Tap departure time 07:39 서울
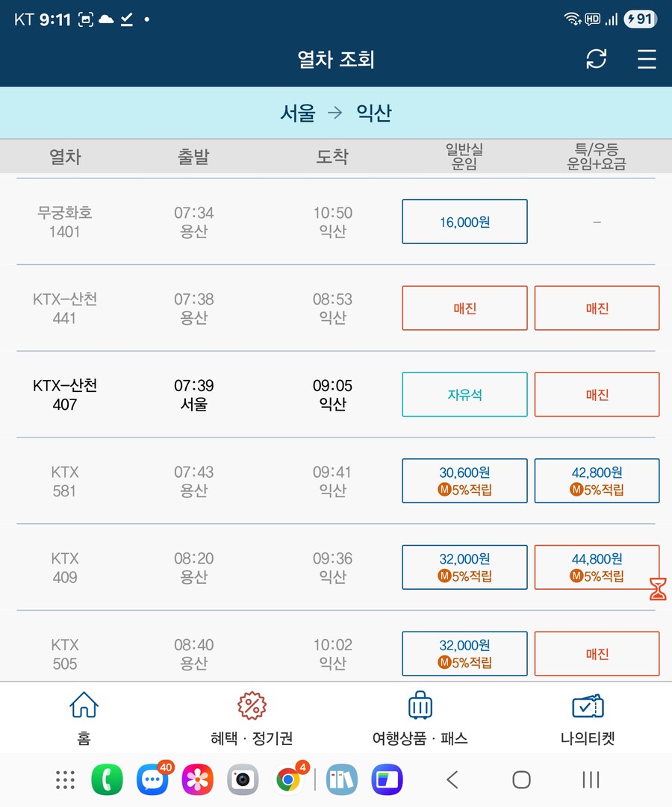Viewport: 672px width, 807px height. click(193, 395)
